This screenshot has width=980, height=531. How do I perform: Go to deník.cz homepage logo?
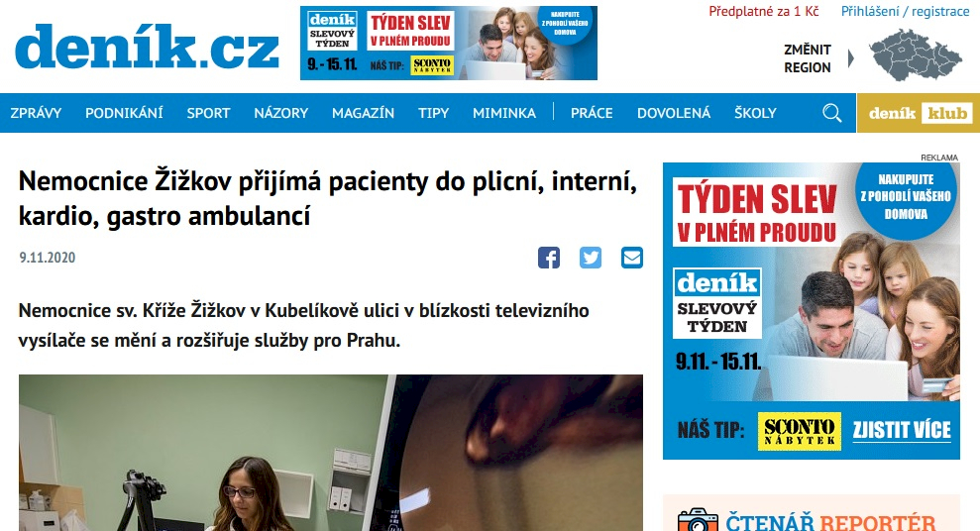[147, 46]
